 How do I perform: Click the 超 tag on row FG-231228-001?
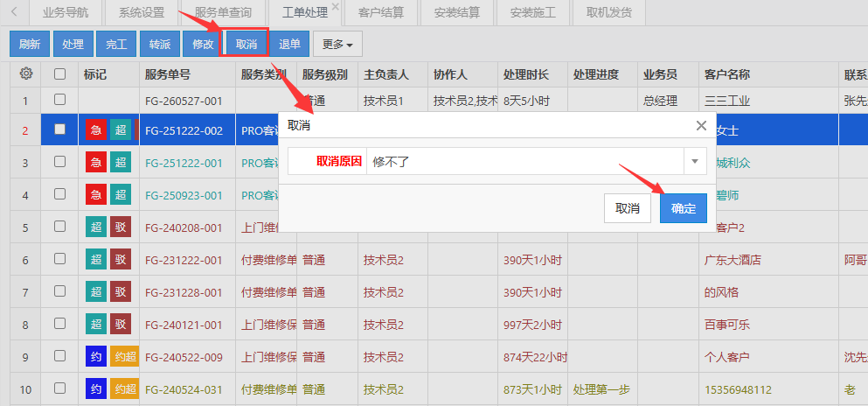pyautogui.click(x=96, y=292)
